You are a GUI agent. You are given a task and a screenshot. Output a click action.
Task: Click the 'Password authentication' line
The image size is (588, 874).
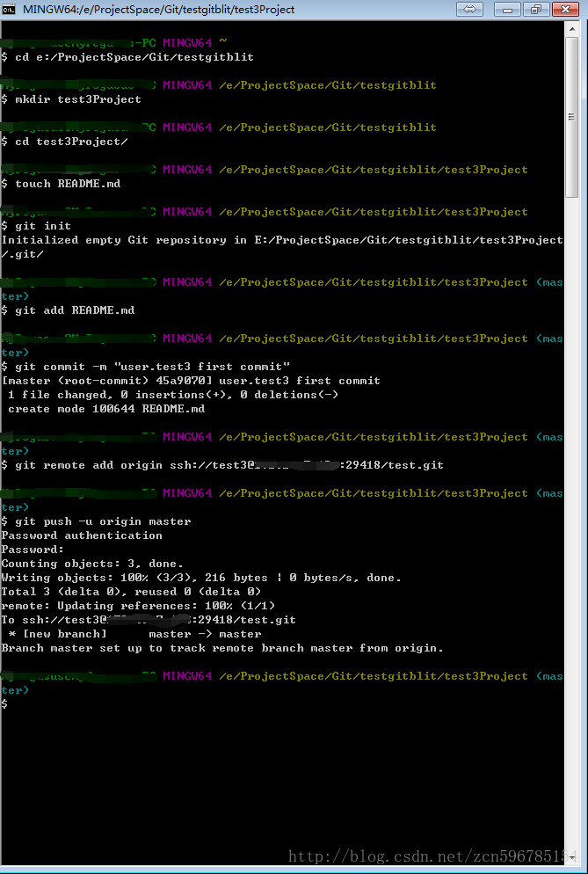point(82,535)
